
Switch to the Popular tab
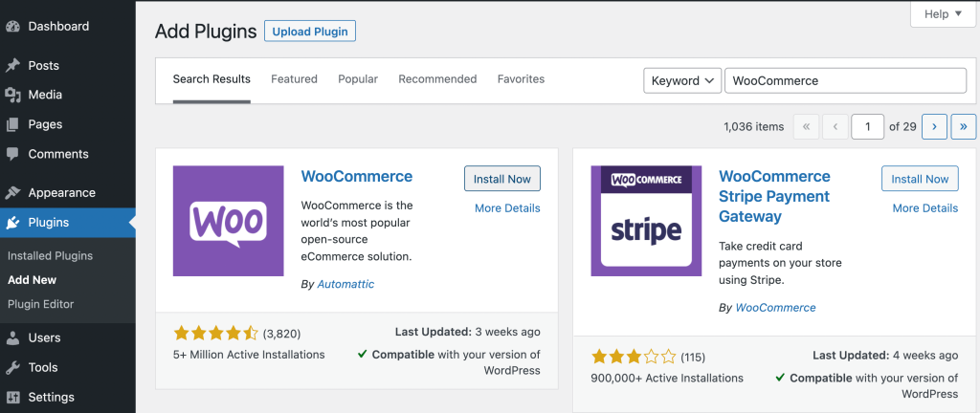point(358,79)
